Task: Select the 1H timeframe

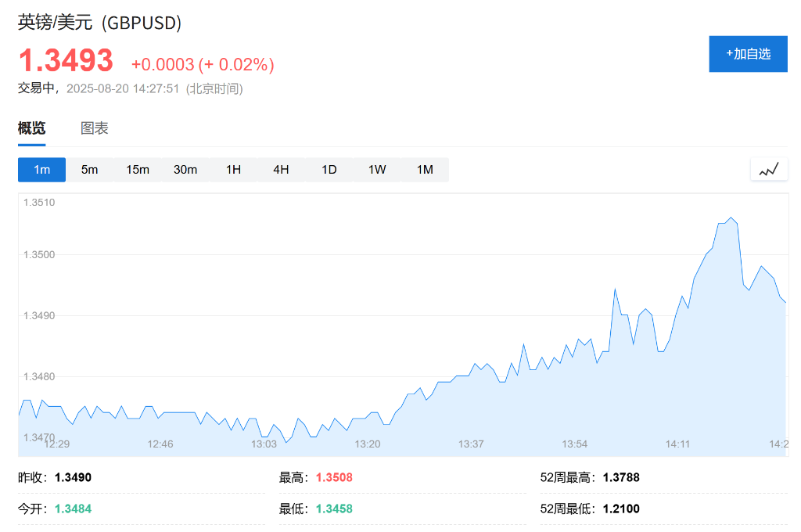Action: (x=233, y=170)
